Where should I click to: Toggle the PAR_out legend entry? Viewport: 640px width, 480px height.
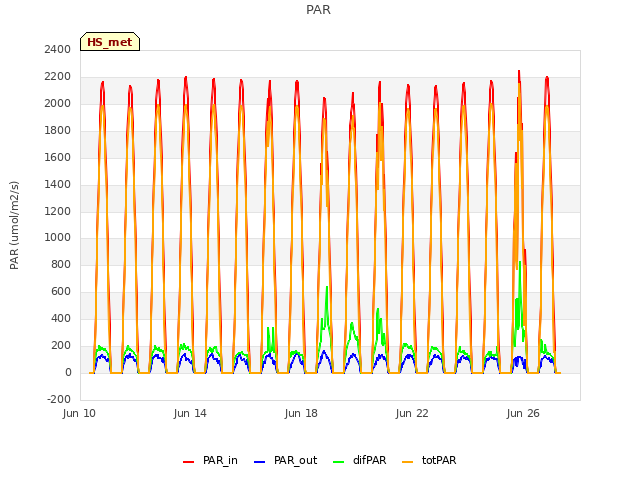pyautogui.click(x=285, y=460)
